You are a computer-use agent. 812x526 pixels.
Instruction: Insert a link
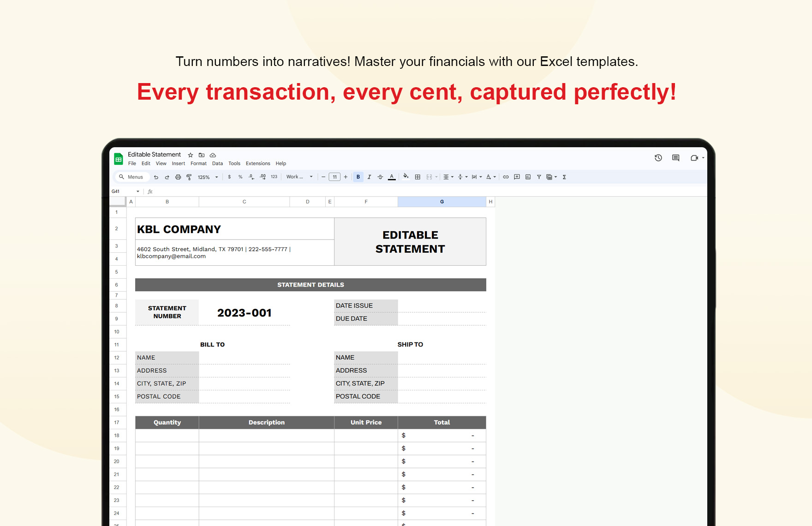pyautogui.click(x=506, y=177)
